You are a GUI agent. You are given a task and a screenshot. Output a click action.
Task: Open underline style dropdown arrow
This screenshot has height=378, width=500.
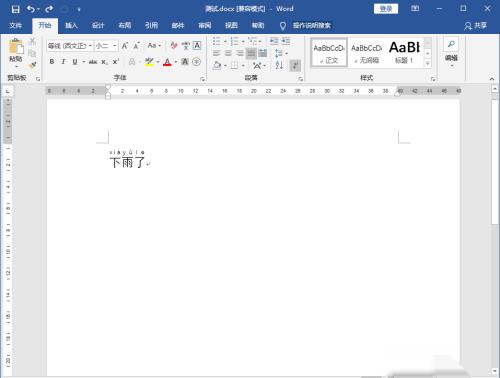point(84,62)
